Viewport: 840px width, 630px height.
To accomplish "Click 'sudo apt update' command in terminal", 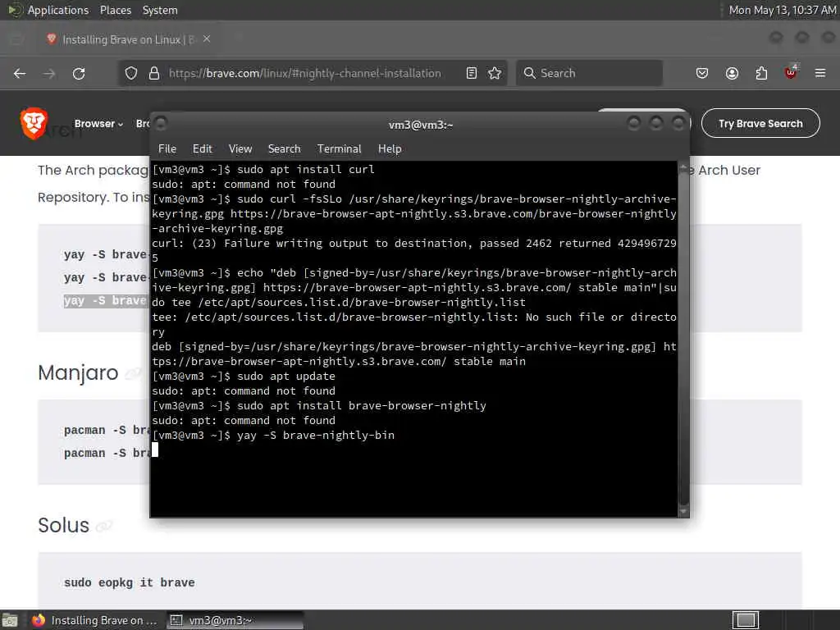I will coord(286,376).
